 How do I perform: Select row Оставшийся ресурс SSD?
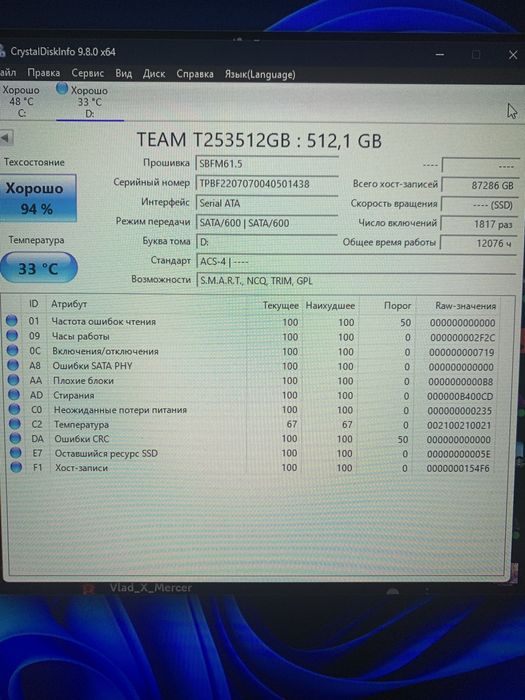(x=251, y=454)
